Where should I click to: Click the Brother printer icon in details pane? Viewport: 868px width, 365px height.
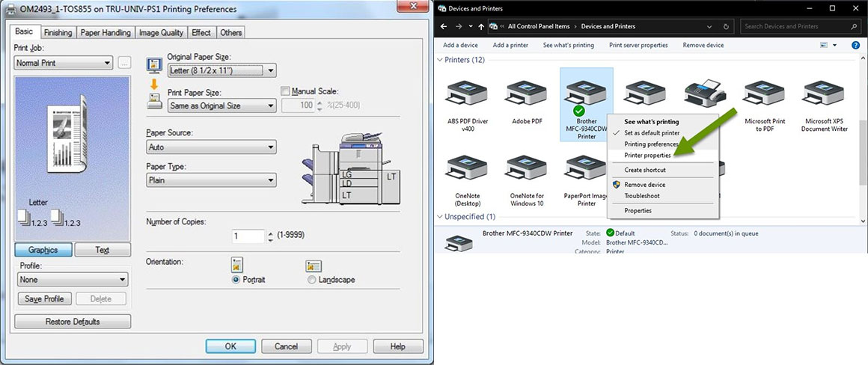coord(459,243)
